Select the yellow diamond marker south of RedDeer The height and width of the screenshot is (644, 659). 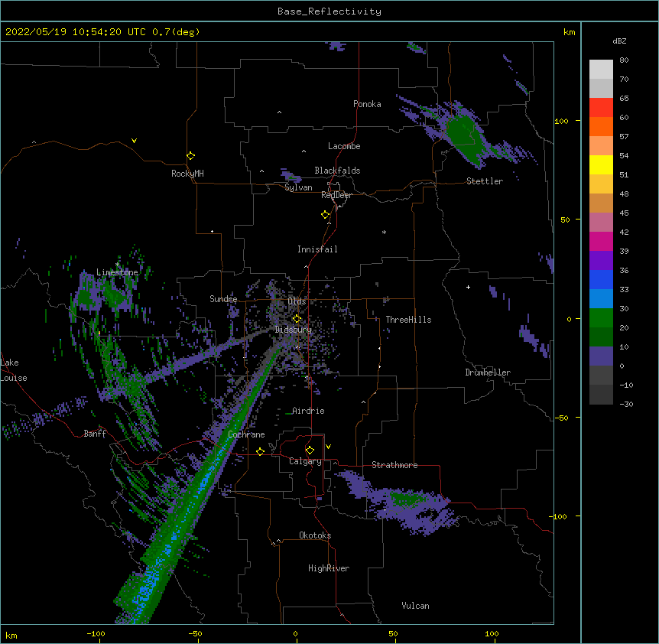click(x=325, y=215)
